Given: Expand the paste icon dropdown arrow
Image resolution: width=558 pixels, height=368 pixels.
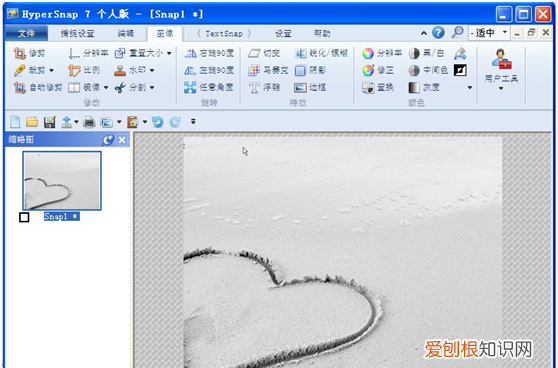Looking at the screenshot, I should 145,122.
